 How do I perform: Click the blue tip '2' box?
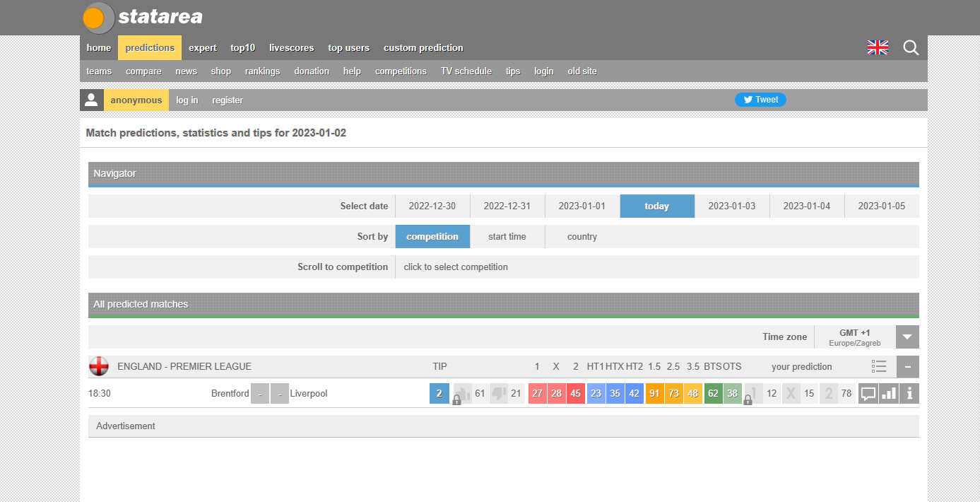coord(439,393)
